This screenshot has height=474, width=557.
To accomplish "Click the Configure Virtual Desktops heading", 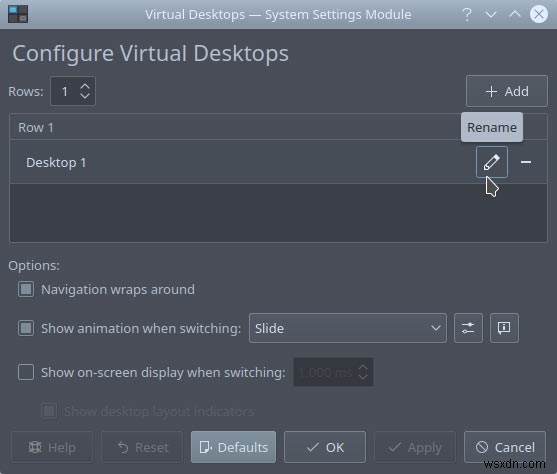I will (151, 54).
